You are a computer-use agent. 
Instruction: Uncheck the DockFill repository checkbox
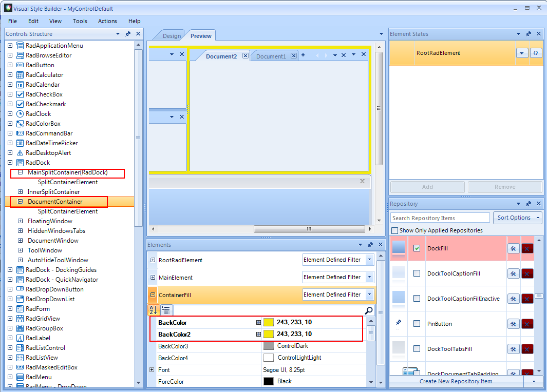(417, 248)
